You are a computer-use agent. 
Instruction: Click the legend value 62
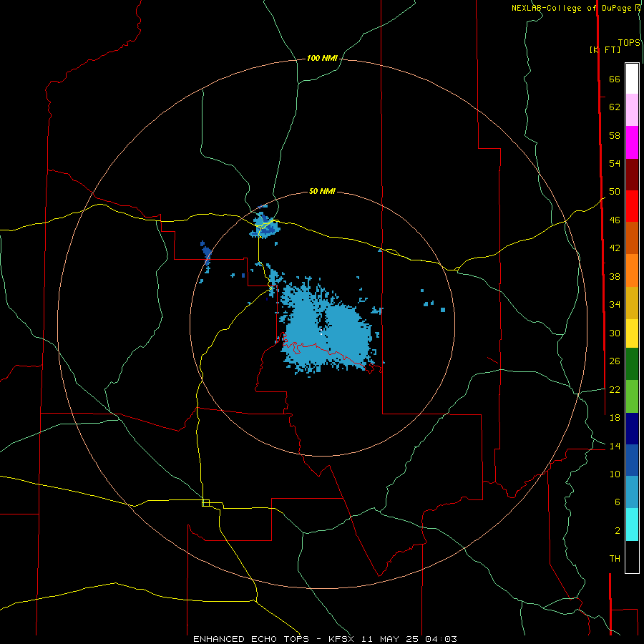615,107
